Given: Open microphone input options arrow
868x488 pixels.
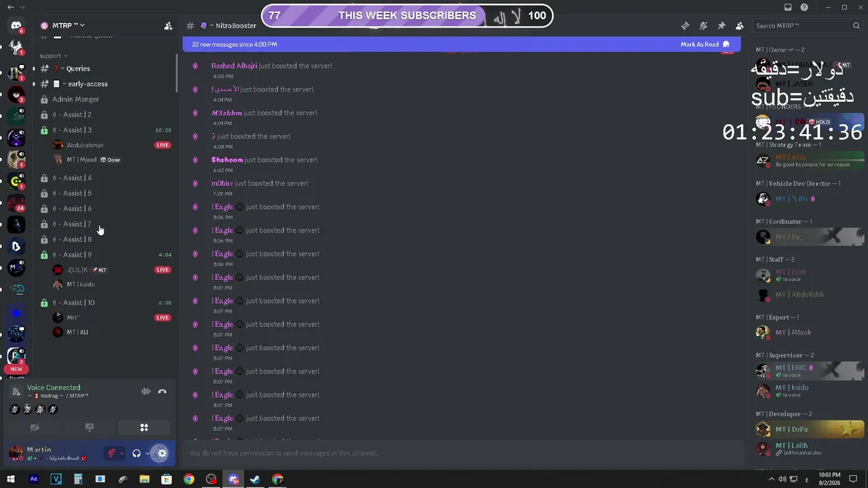Looking at the screenshot, I should 121,453.
